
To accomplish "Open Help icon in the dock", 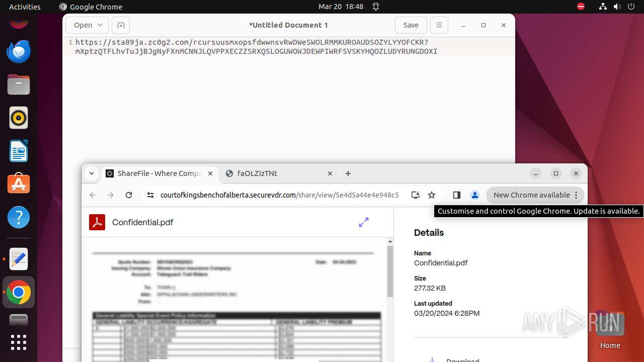I will click(x=19, y=217).
